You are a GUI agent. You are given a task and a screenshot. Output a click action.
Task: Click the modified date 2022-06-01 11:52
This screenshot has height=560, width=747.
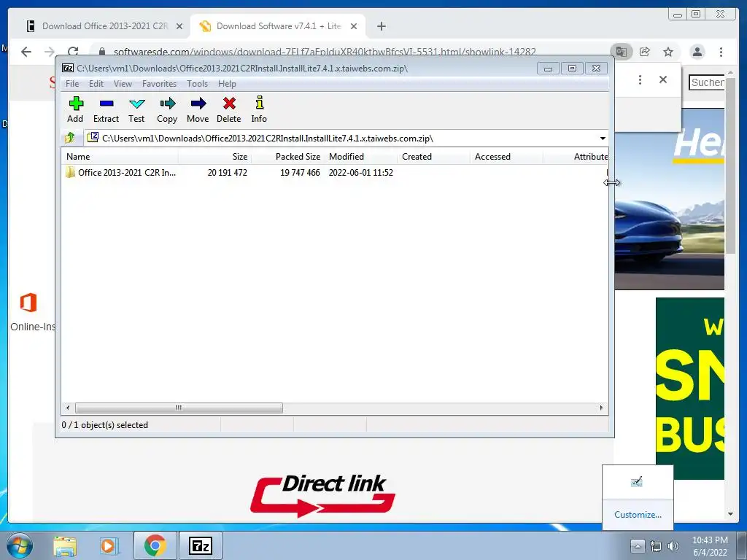coord(360,173)
